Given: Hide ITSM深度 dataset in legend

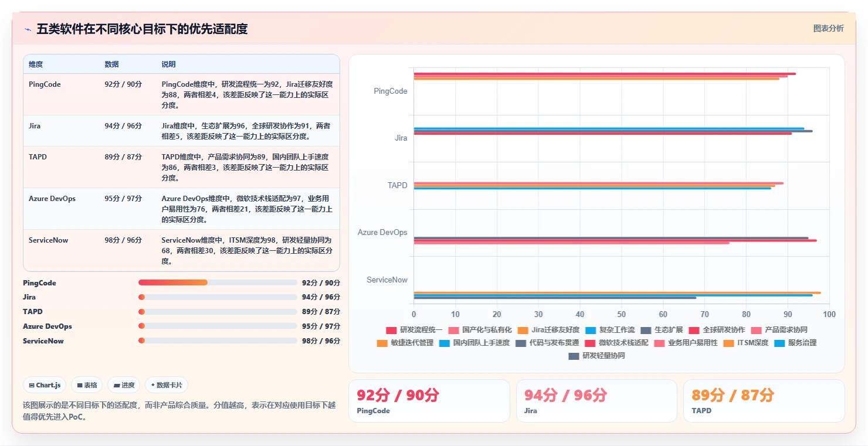Looking at the screenshot, I should click(x=745, y=343).
